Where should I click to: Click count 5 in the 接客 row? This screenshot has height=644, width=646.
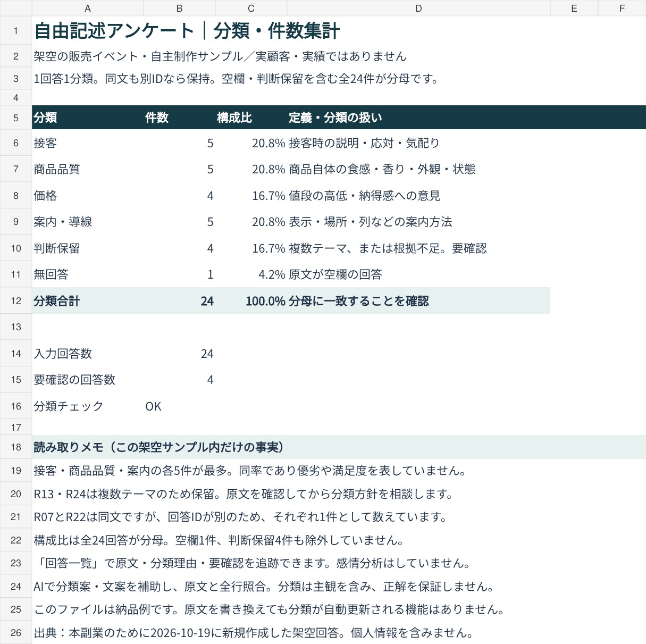[179, 143]
